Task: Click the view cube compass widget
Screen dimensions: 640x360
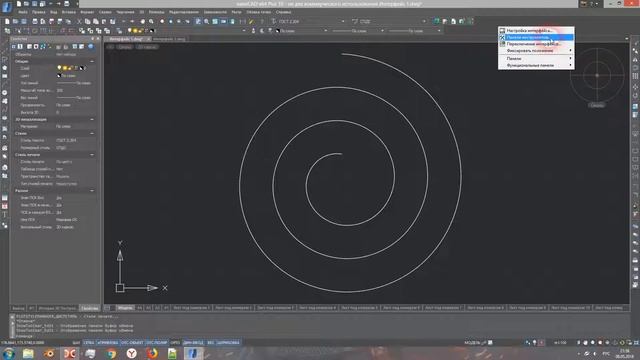Action: coord(597,76)
